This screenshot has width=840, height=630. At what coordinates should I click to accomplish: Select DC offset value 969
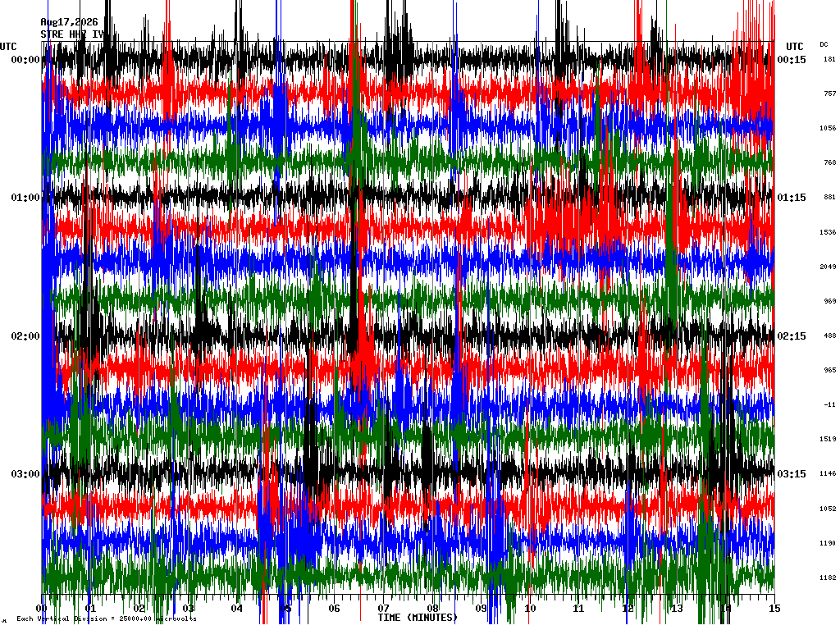click(829, 301)
